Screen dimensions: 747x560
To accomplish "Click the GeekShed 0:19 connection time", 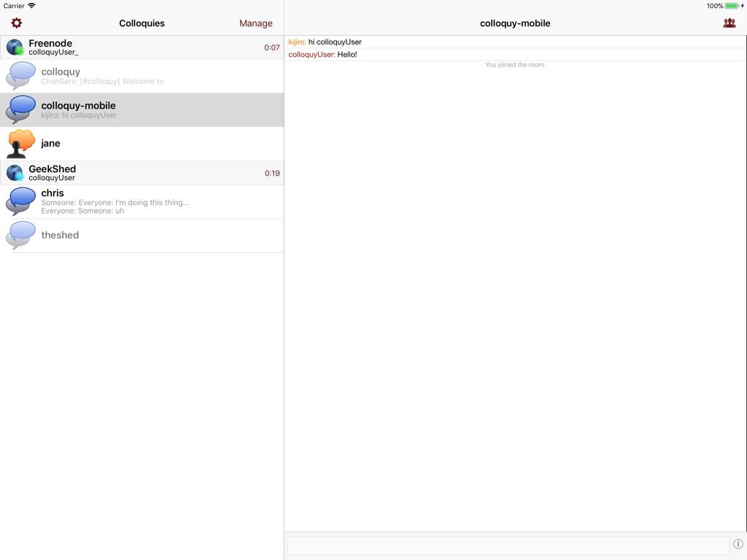I will tap(272, 174).
